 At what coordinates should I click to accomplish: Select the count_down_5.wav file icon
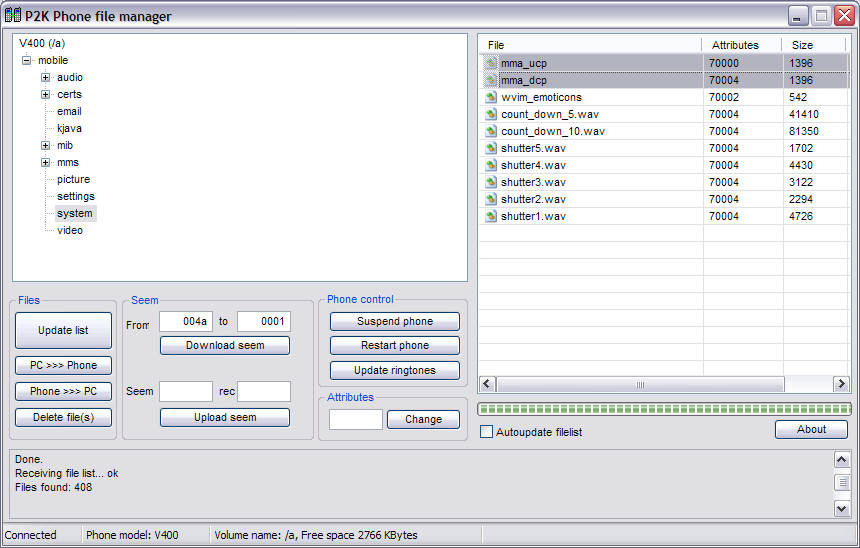click(490, 114)
